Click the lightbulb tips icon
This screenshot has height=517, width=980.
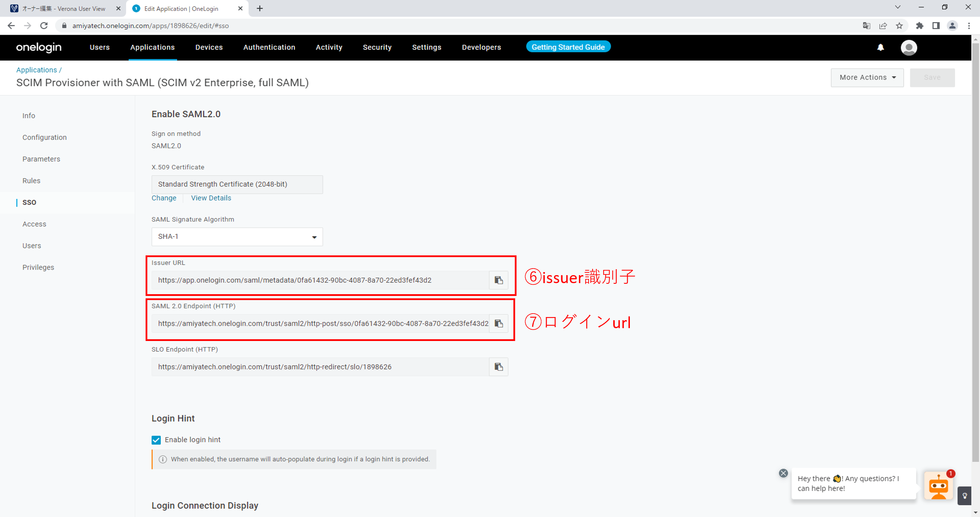964,496
